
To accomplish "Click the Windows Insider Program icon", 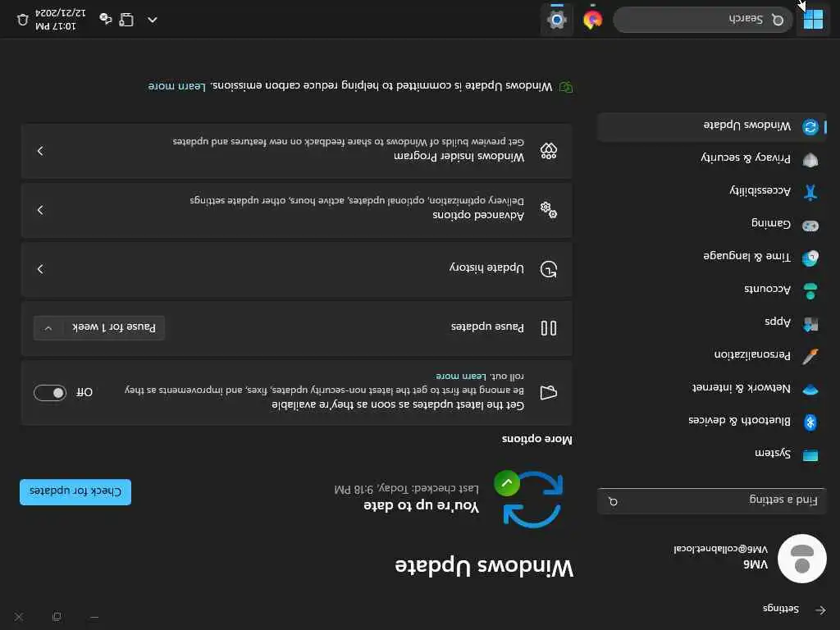I will tap(549, 151).
